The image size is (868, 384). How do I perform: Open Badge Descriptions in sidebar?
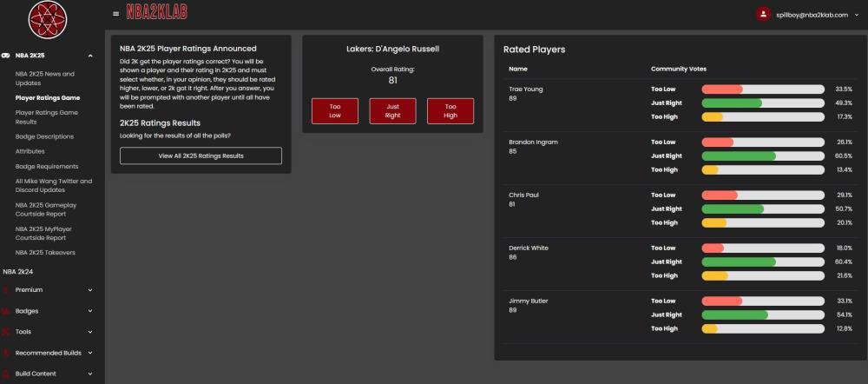pos(44,136)
